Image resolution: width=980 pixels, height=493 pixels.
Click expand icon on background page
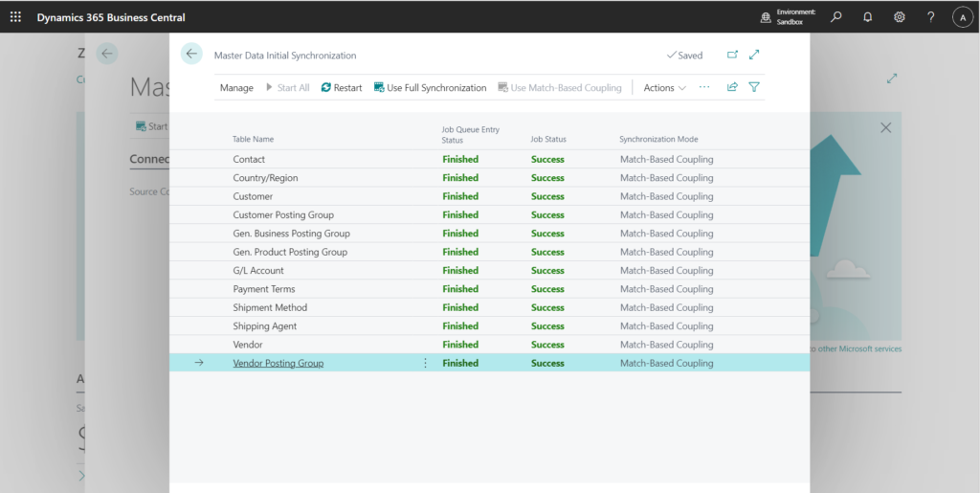(x=892, y=78)
